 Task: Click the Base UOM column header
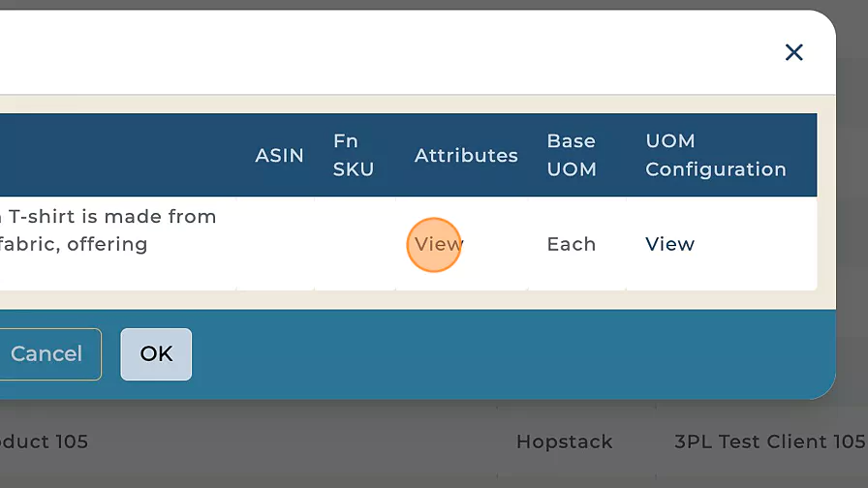click(572, 155)
